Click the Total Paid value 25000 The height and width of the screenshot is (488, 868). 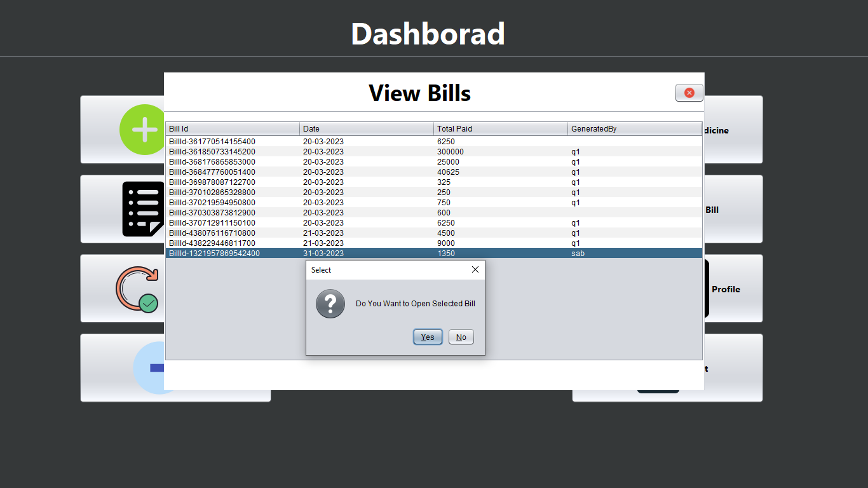pos(448,161)
